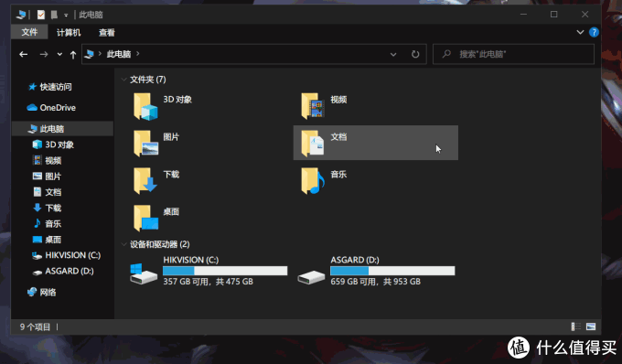Go back with the left arrow
Viewport: 622px width, 364px height.
coord(24,54)
